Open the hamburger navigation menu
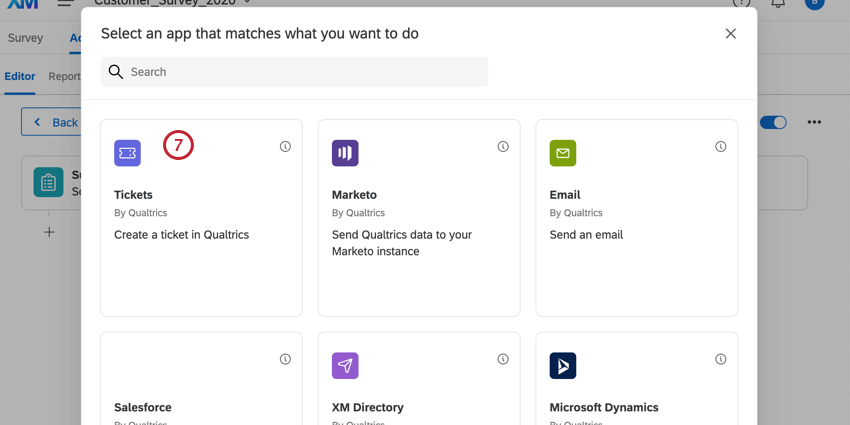Viewport: 850px width, 425px height. pyautogui.click(x=66, y=3)
